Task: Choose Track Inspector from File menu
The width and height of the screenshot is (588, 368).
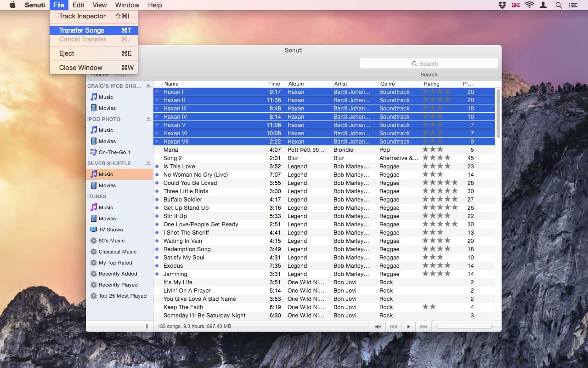Action: (94, 16)
